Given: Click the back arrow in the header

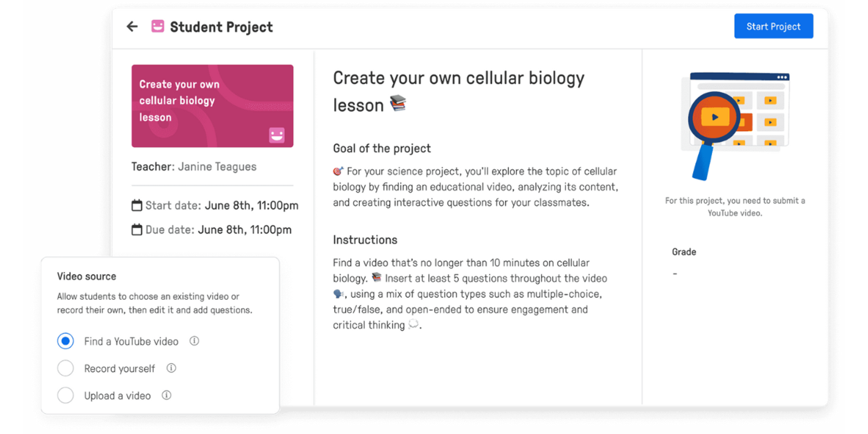Looking at the screenshot, I should [132, 26].
